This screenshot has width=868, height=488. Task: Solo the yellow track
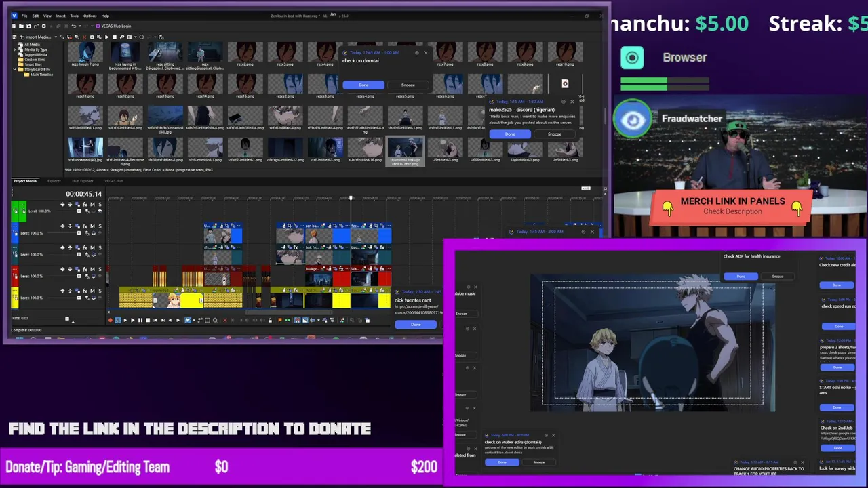(x=100, y=291)
